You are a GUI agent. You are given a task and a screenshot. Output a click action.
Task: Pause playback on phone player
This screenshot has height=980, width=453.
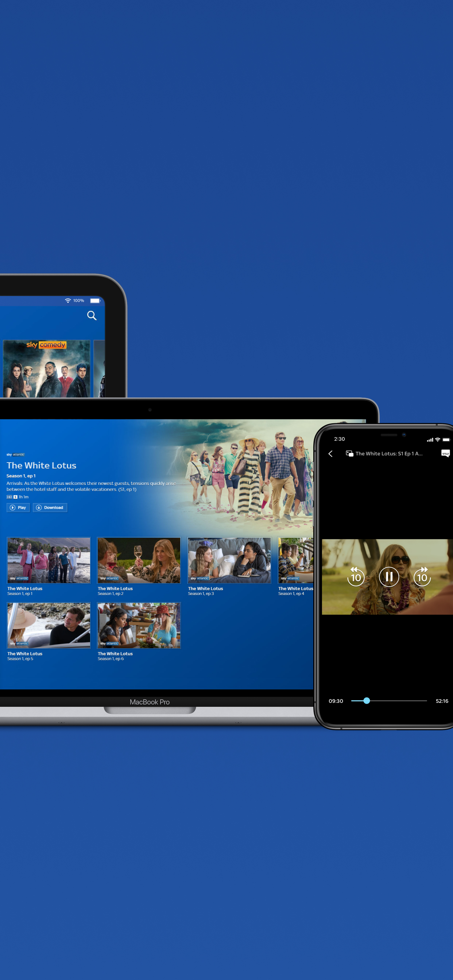(389, 577)
